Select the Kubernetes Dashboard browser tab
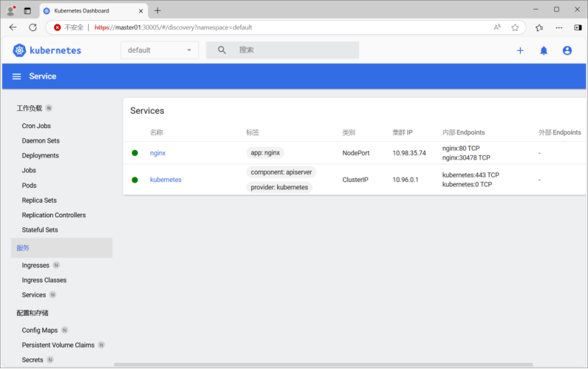The width and height of the screenshot is (588, 369). tap(94, 11)
